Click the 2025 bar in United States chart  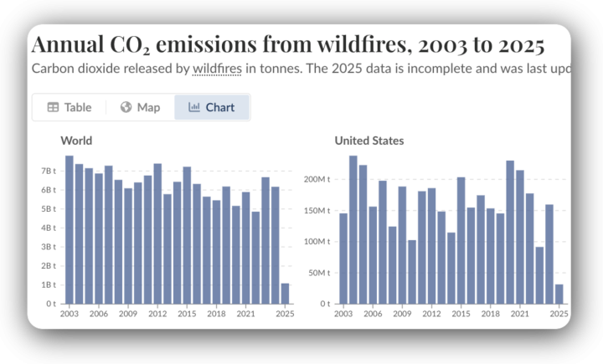tap(559, 295)
